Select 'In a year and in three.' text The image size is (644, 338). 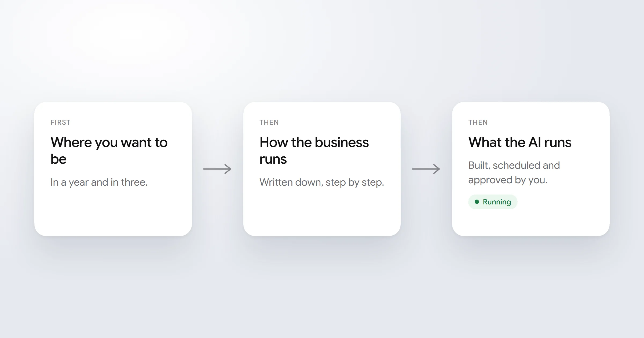coord(99,182)
